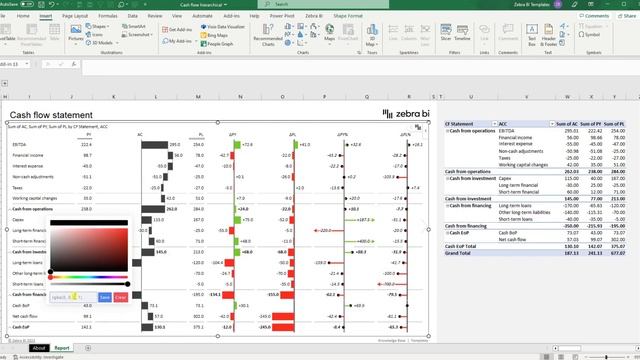Collapse Cash from operations row in chart

pos(10,209)
